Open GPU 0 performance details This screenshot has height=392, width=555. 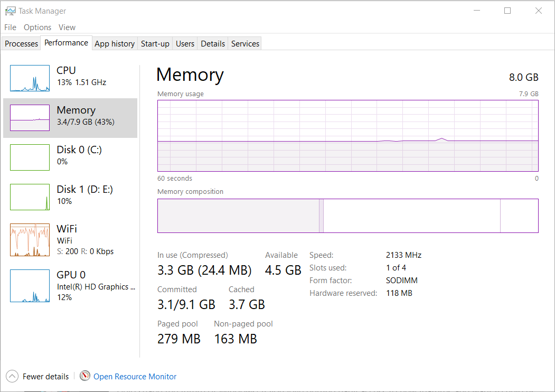(x=30, y=286)
